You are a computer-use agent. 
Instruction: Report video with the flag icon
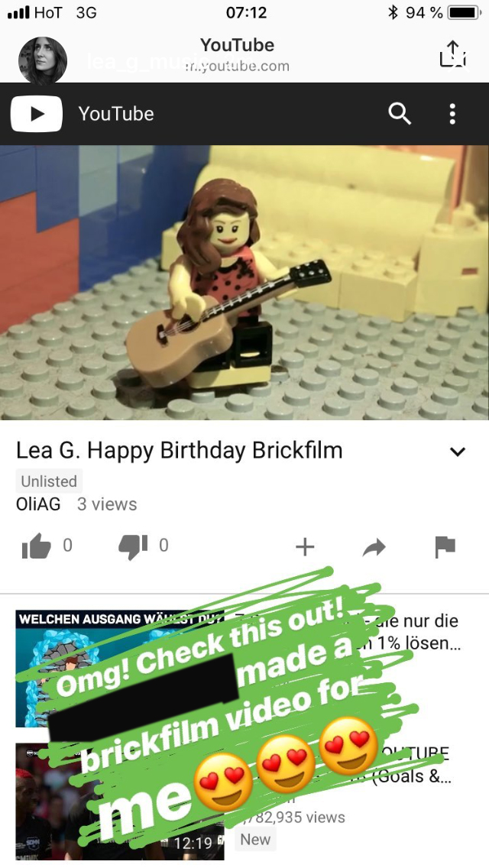point(445,547)
